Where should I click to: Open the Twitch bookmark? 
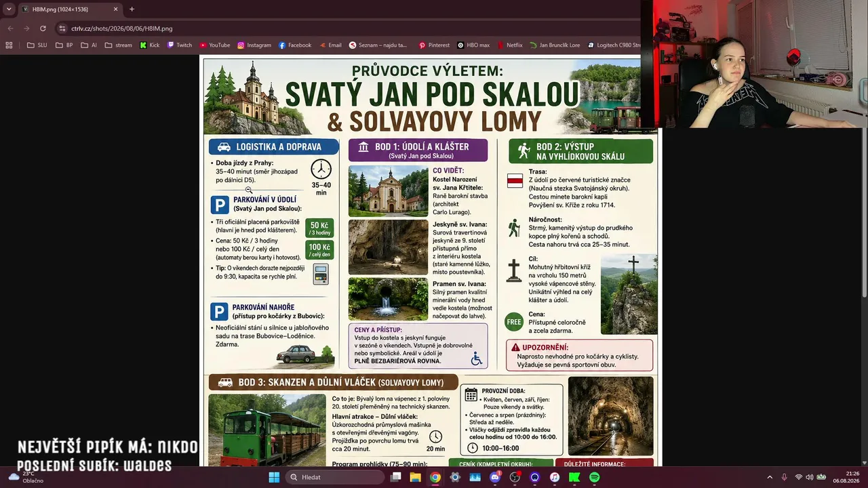point(180,45)
